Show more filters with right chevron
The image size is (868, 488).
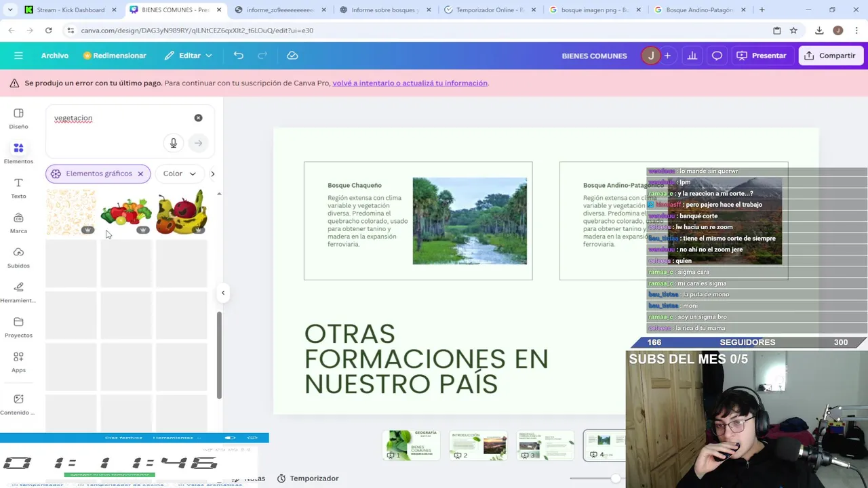tap(212, 174)
